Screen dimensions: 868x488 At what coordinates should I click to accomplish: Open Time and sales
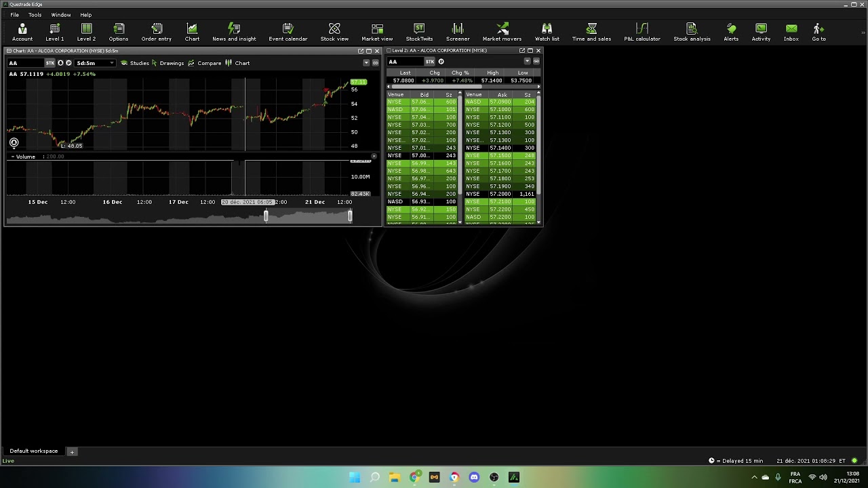click(591, 32)
